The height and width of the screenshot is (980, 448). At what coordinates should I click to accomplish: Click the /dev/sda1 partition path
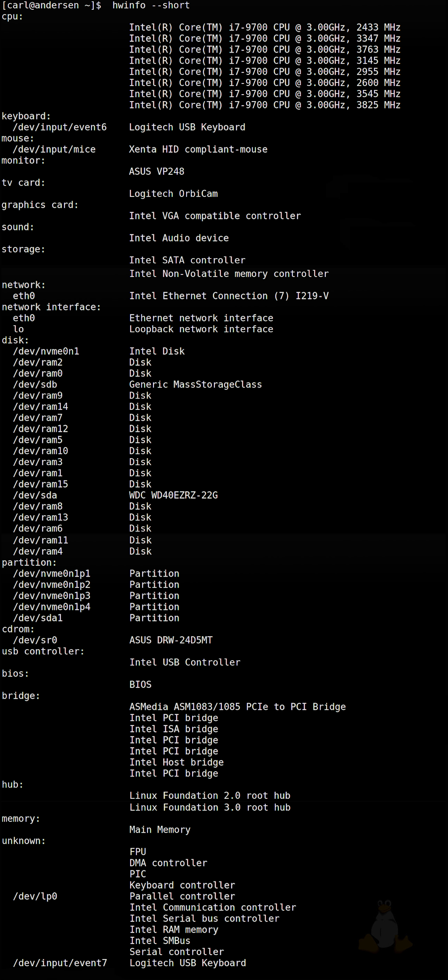point(38,618)
